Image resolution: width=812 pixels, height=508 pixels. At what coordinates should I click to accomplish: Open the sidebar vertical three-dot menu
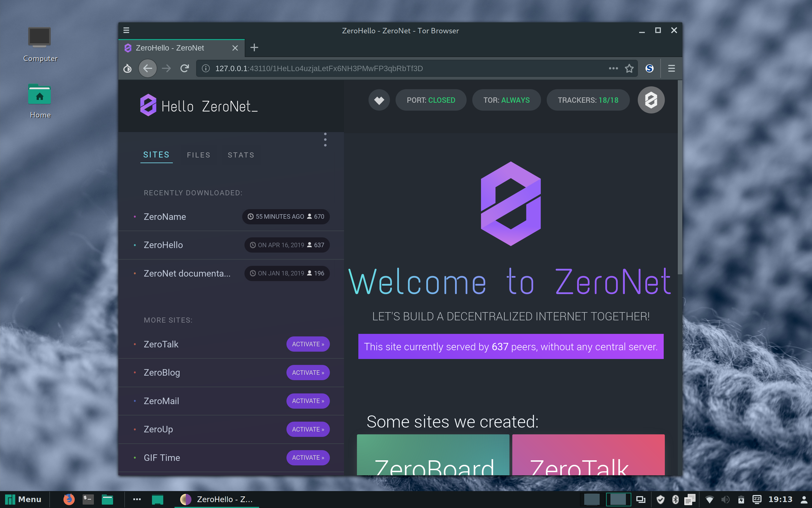[325, 140]
